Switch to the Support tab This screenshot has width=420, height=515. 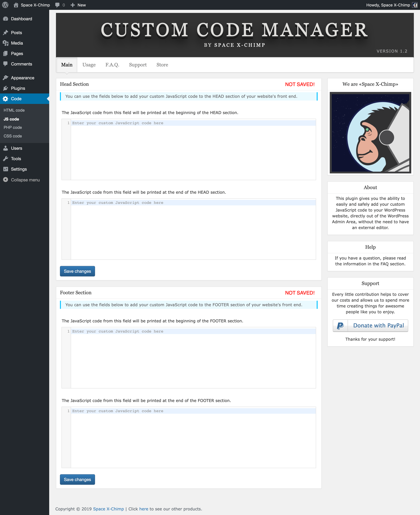click(x=138, y=65)
